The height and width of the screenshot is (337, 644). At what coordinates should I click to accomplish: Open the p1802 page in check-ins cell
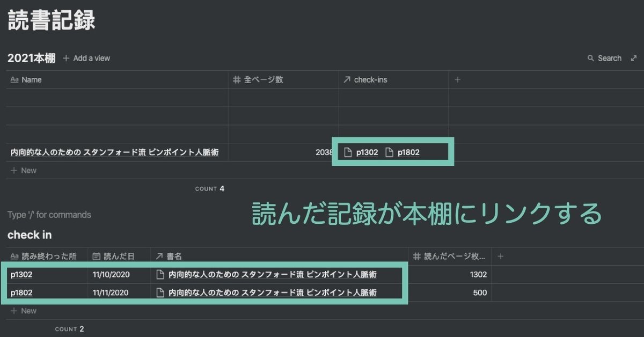[402, 152]
